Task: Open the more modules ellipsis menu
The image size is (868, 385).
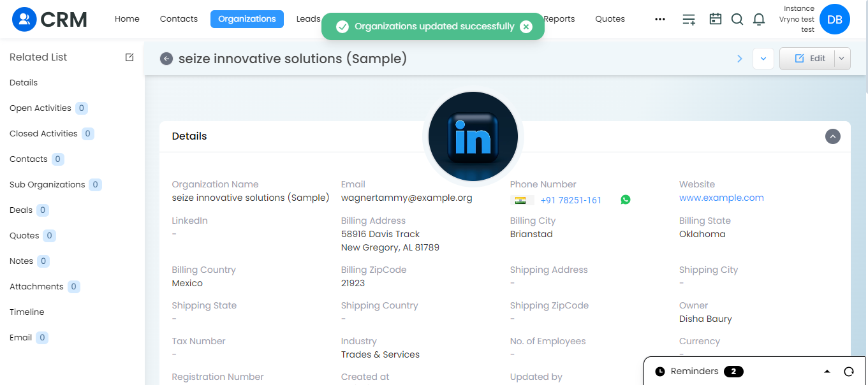Action: coord(660,19)
